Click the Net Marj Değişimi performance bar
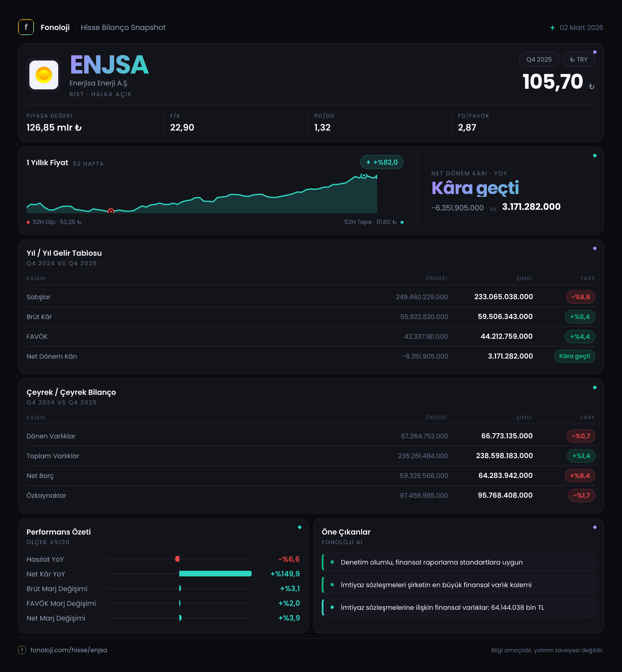Image resolution: width=622 pixels, height=672 pixels. 180,618
